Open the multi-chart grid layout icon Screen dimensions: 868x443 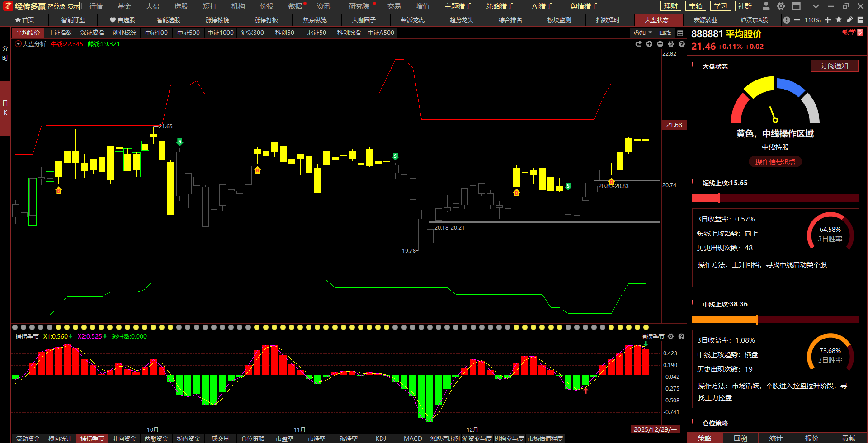coord(680,33)
